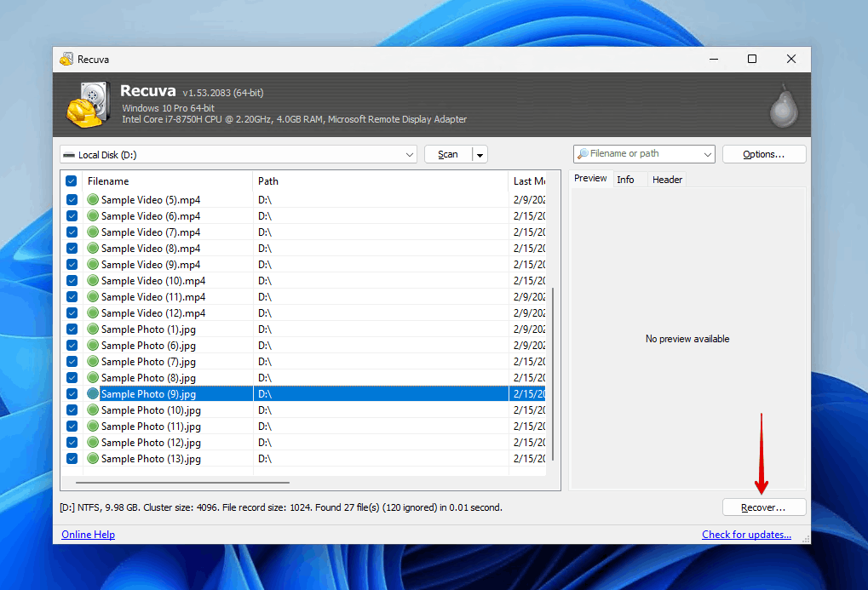This screenshot has width=868, height=590.
Task: Uncheck Sample Video (12).mp4 checkbox
Action: tap(72, 312)
